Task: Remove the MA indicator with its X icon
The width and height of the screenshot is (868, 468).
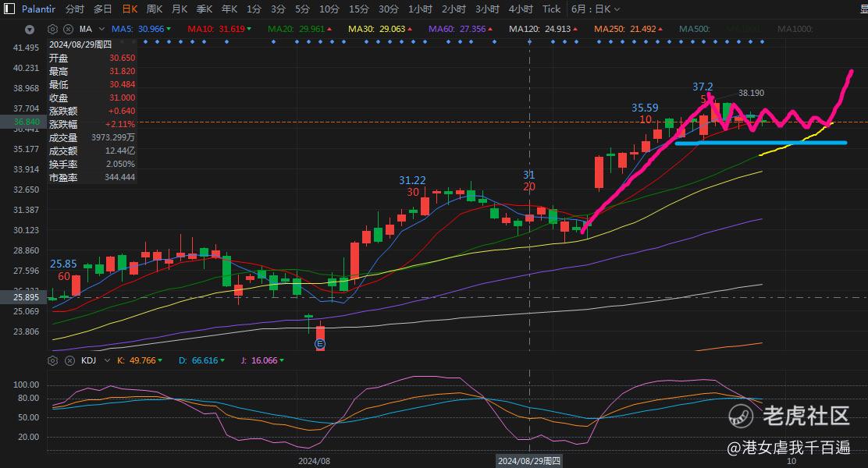Action: pos(68,29)
